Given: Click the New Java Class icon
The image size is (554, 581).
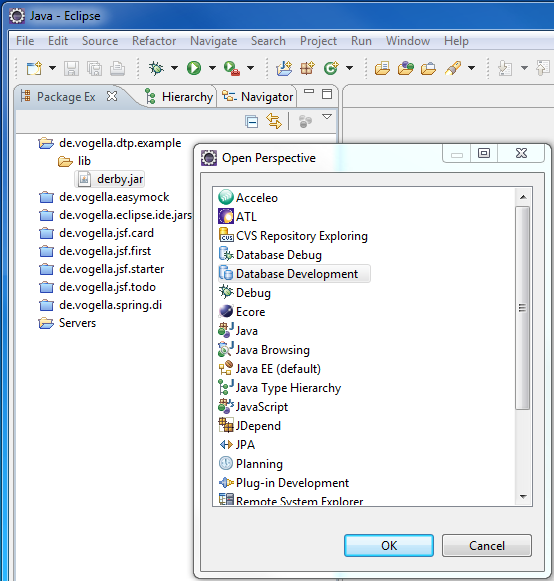Looking at the screenshot, I should pyautogui.click(x=331, y=68).
